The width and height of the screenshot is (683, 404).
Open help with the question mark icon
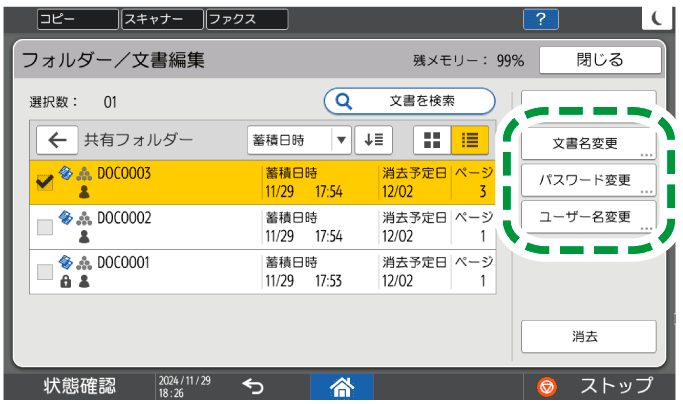(x=541, y=20)
